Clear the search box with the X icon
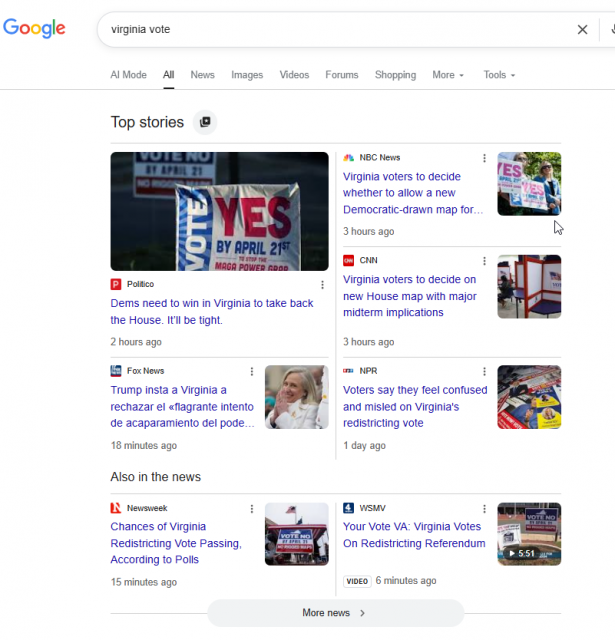This screenshot has width=615, height=640. [582, 30]
